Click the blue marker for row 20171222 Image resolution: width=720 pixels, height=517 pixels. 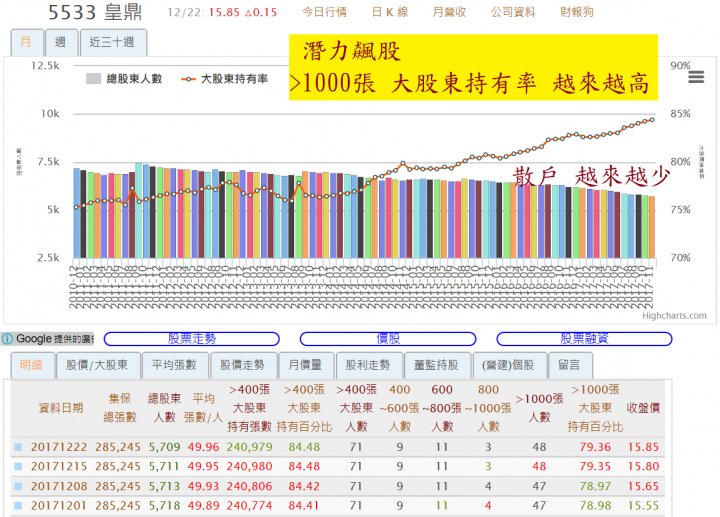[x=17, y=446]
